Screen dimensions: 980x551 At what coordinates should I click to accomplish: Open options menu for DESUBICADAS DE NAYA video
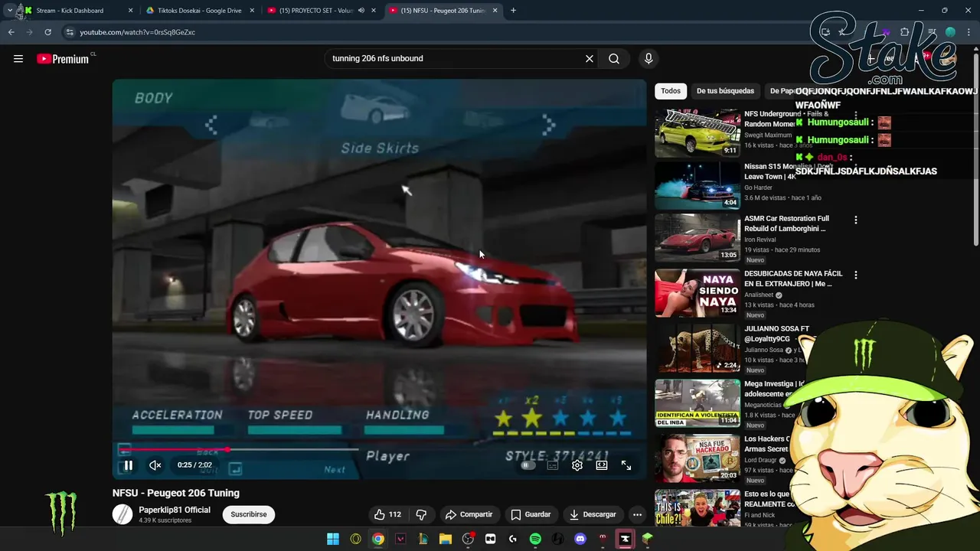pyautogui.click(x=855, y=275)
